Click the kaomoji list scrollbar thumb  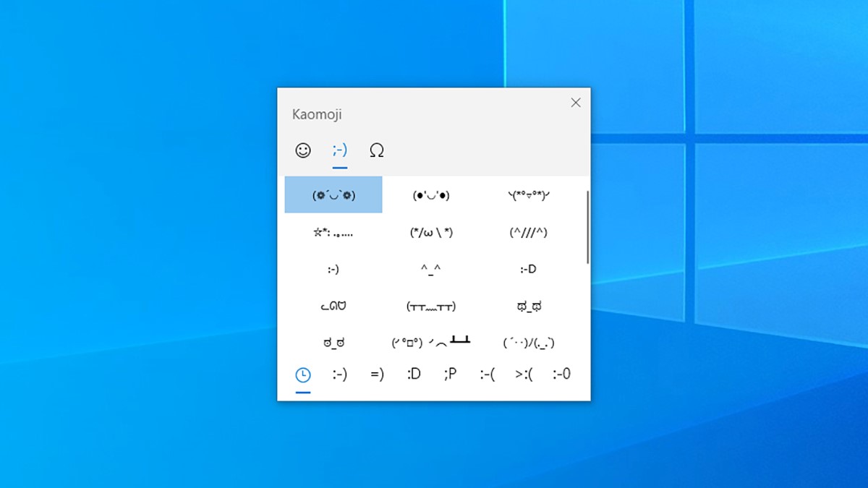coord(588,227)
